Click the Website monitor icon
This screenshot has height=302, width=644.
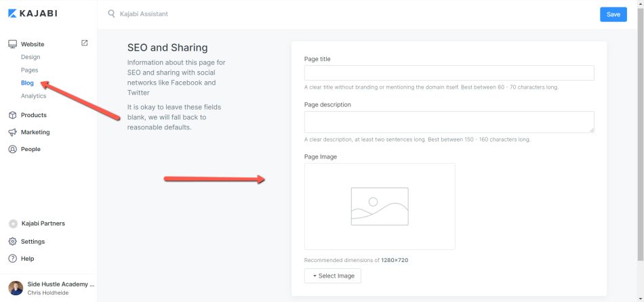[13, 44]
